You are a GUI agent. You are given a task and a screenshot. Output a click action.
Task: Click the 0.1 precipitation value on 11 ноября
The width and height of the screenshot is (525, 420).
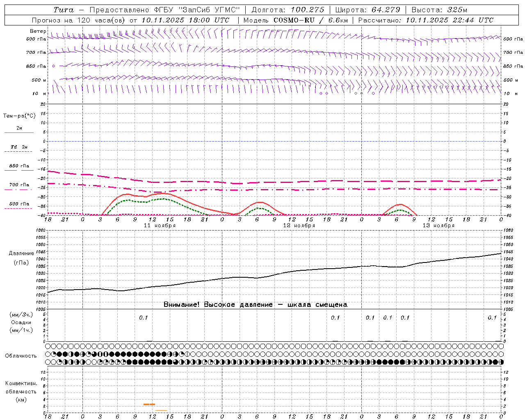pos(143,317)
